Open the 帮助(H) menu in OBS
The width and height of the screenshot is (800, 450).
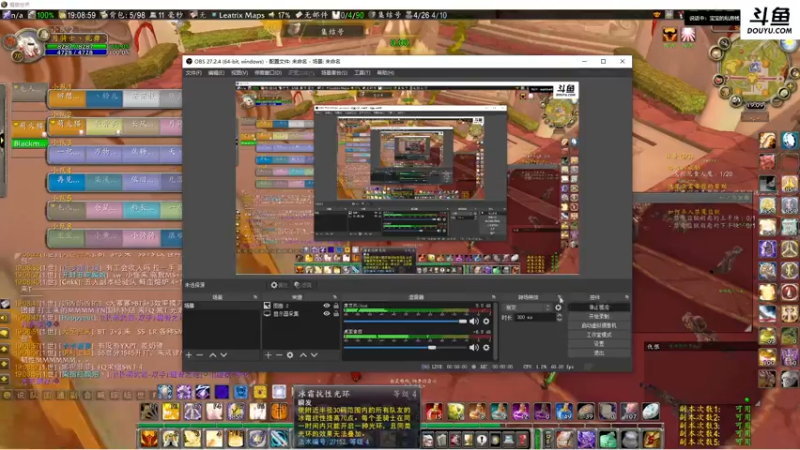click(x=385, y=73)
